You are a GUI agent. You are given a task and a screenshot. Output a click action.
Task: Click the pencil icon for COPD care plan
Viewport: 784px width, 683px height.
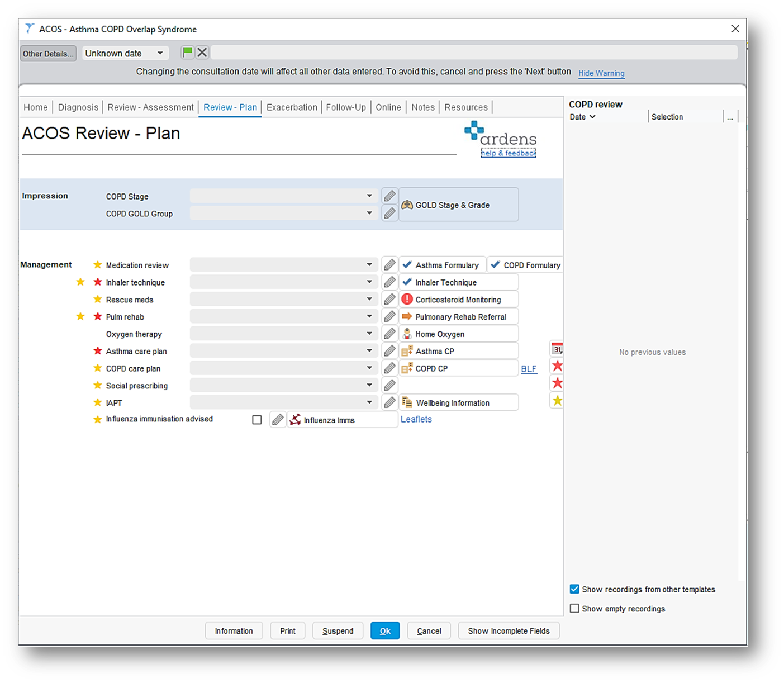[x=389, y=368]
